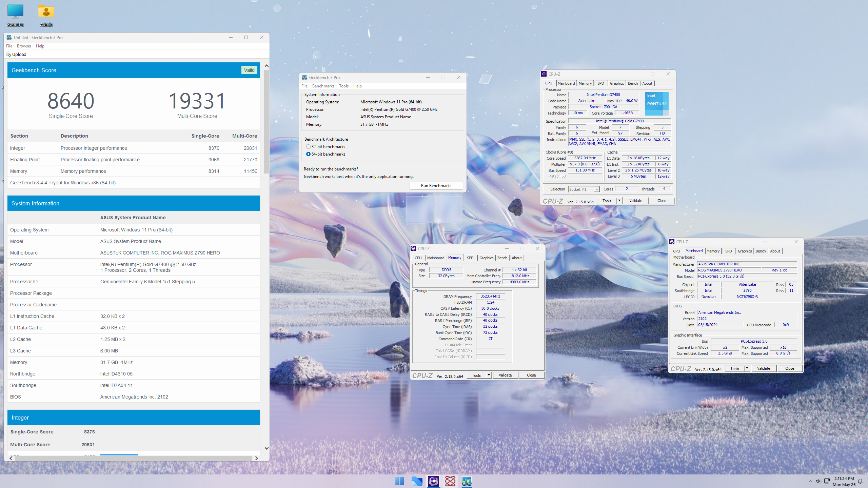Click the Floating Point results row
Screen dimensions: 868x488
(x=134, y=160)
